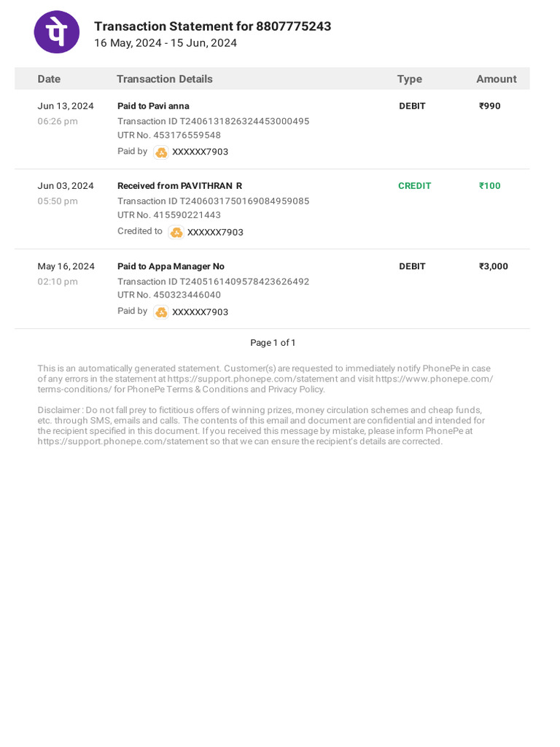Click the purple PhonePe logo

57,32
